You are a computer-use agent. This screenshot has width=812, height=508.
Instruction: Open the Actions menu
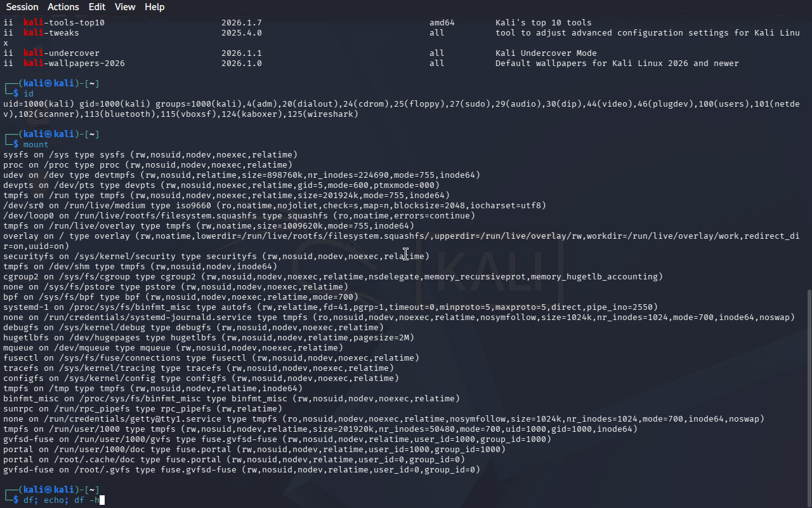pyautogui.click(x=63, y=7)
